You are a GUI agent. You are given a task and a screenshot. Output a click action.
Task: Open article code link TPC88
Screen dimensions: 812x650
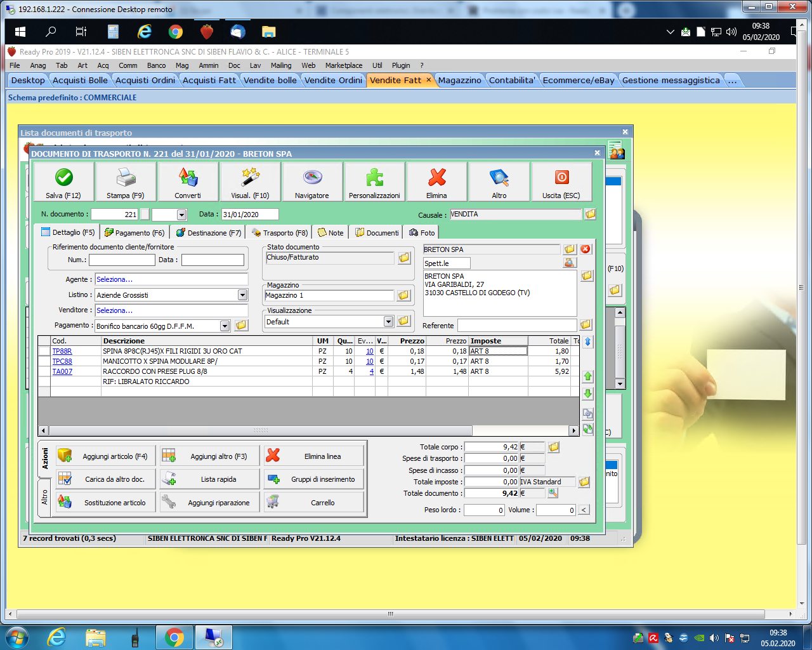point(62,361)
